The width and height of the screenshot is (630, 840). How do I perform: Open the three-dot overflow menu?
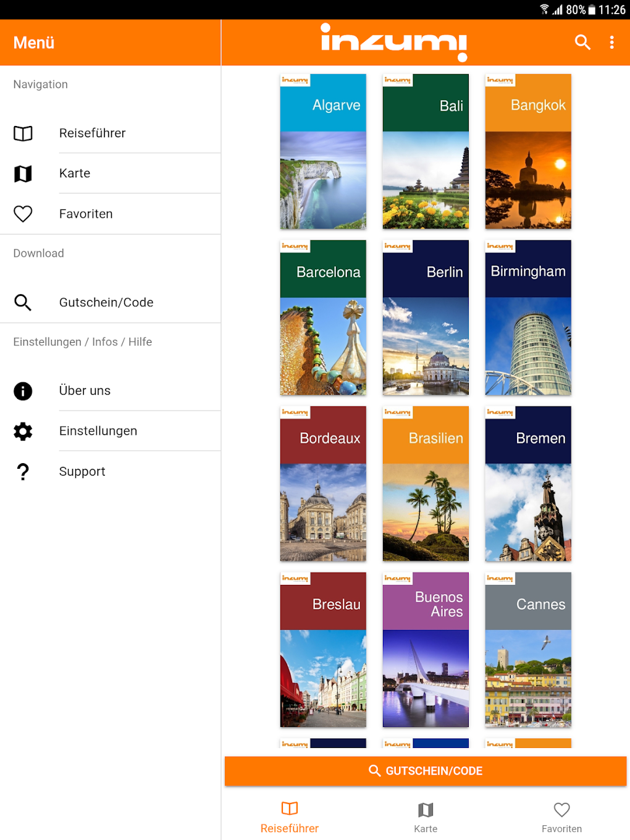click(611, 42)
